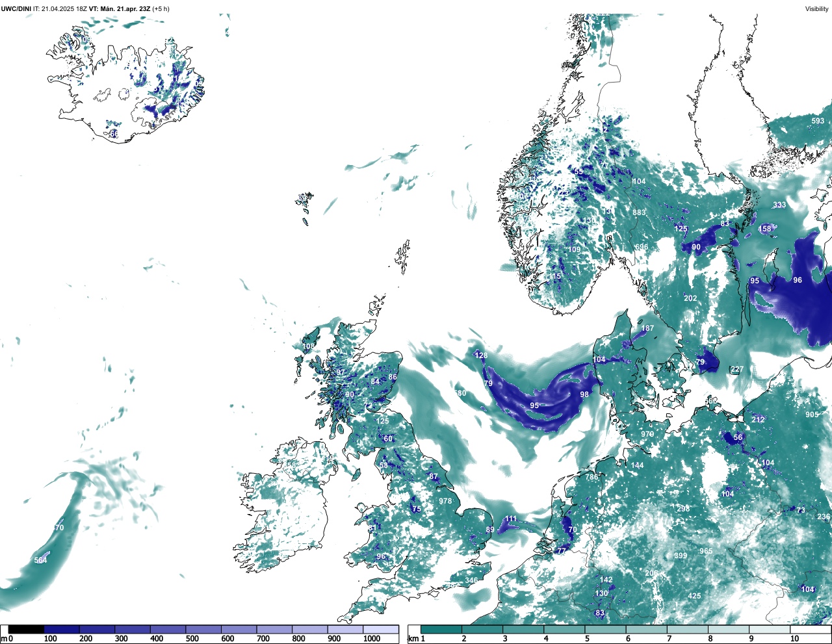Click the '227' value in the Baltic Sea
Image resolution: width=832 pixels, height=644 pixels.
[736, 369]
